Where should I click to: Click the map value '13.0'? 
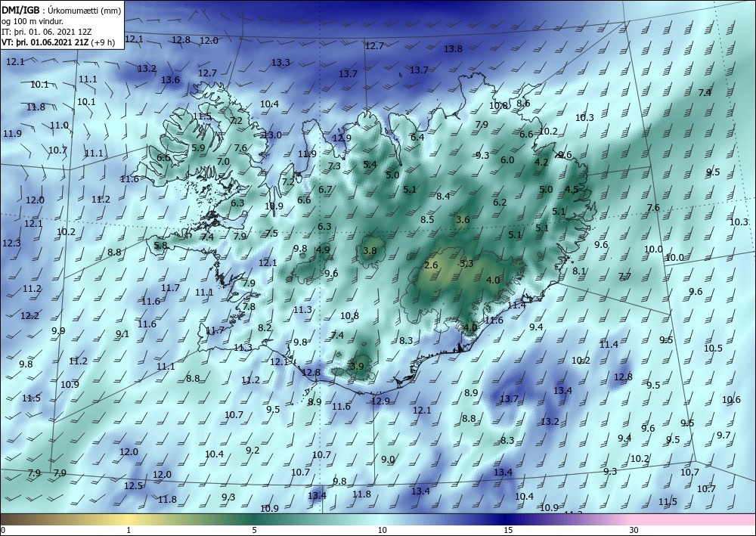coord(272,135)
